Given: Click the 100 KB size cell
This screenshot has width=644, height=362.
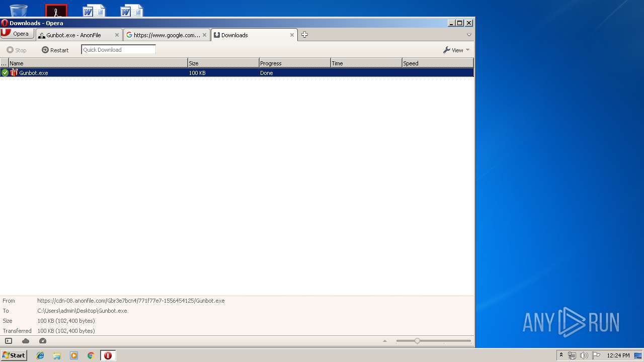Looking at the screenshot, I should pos(197,73).
